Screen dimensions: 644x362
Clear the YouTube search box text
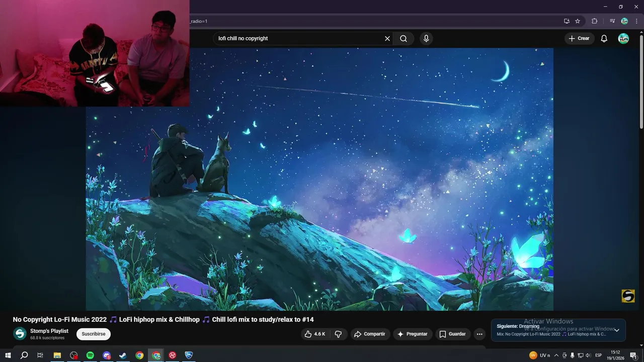pyautogui.click(x=387, y=38)
